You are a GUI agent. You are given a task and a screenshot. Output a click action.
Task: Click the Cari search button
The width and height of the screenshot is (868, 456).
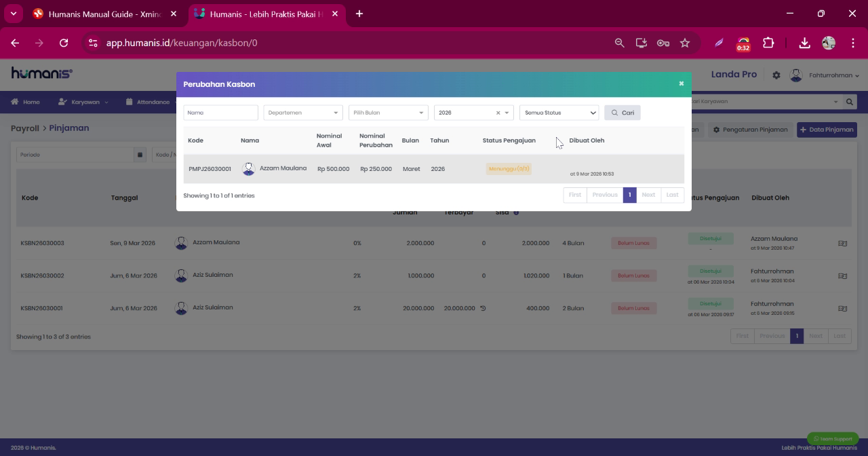tap(623, 113)
